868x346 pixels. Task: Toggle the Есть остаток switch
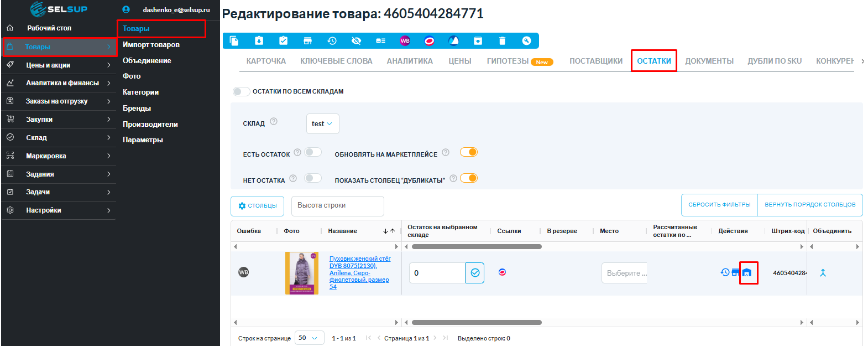(x=313, y=152)
